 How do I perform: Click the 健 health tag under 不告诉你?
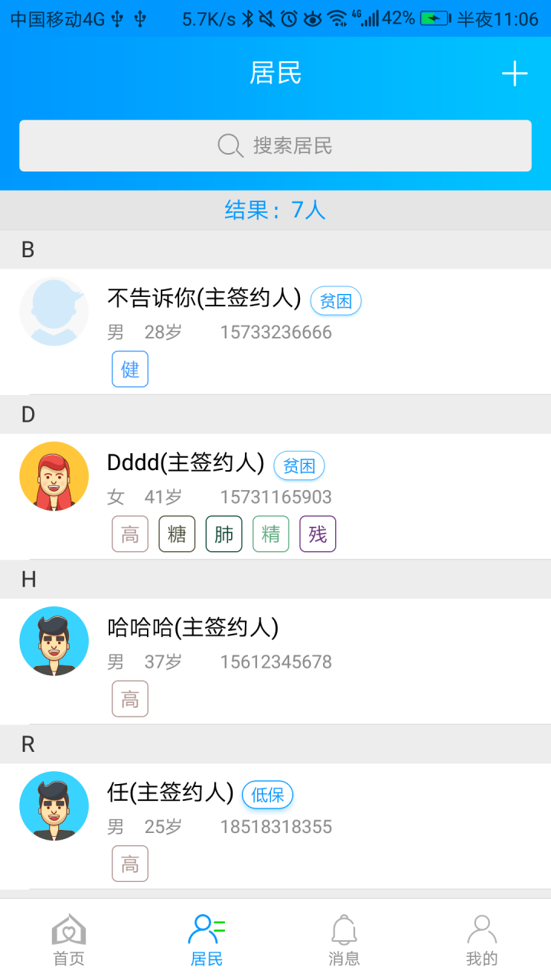point(129,369)
